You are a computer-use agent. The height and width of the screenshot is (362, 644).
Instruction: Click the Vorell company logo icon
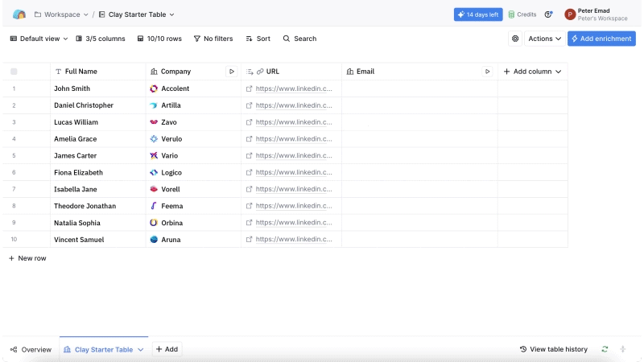(x=154, y=189)
